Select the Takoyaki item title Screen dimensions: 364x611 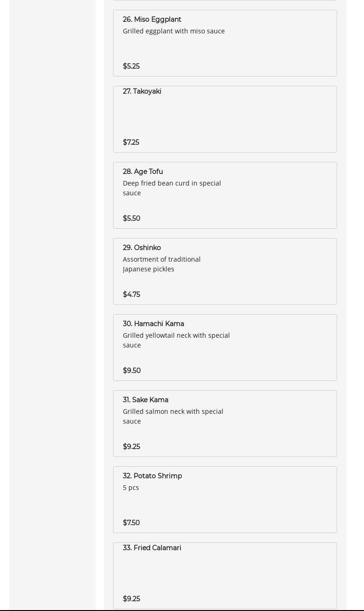[142, 91]
